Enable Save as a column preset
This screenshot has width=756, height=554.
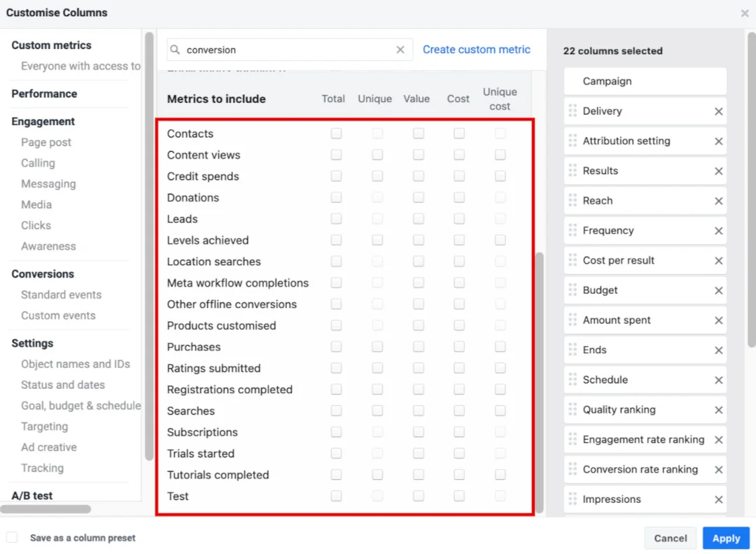(x=12, y=537)
